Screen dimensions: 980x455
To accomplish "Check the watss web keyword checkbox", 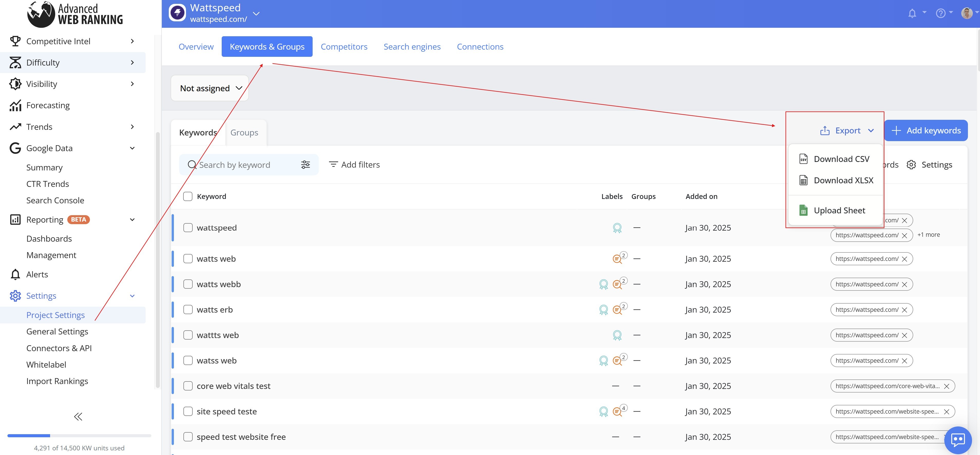I will pyautogui.click(x=188, y=361).
